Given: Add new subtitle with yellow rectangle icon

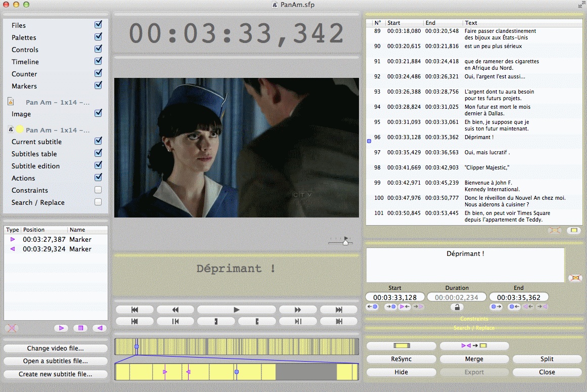Looking at the screenshot, I should [574, 230].
